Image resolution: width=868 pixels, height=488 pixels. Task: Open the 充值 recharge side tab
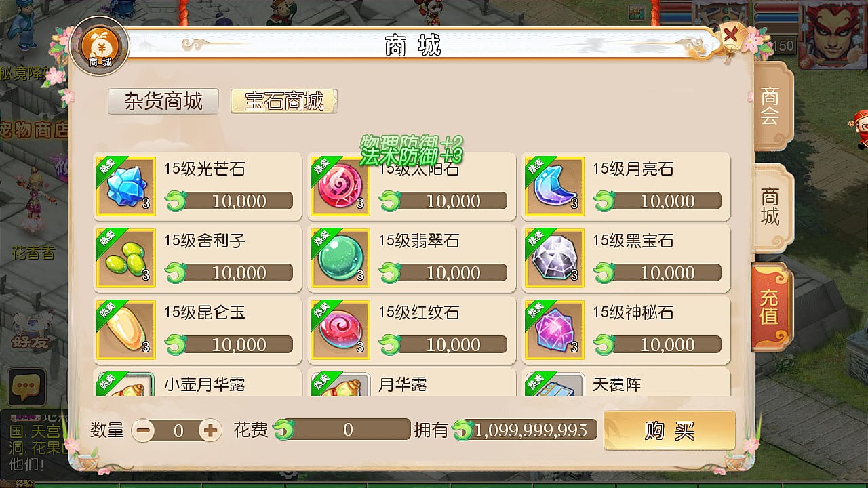[x=770, y=306]
